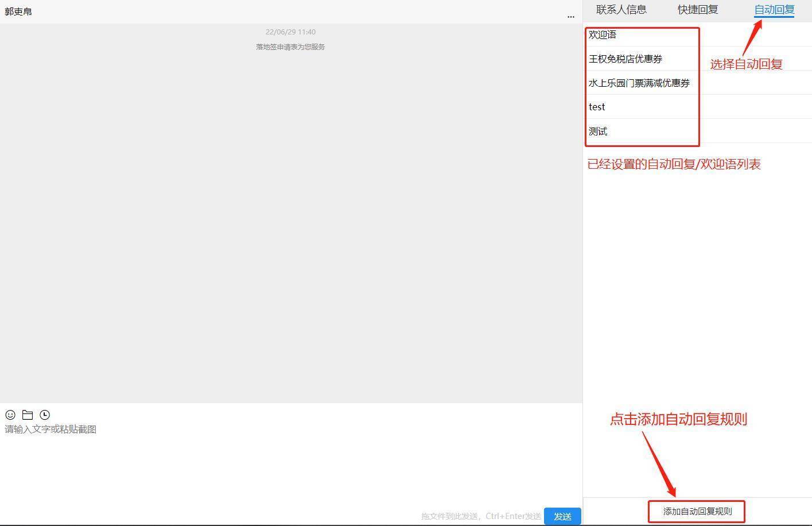The image size is (812, 526).
Task: Click the 22/06/29 11:40 timestamp
Action: 290,32
